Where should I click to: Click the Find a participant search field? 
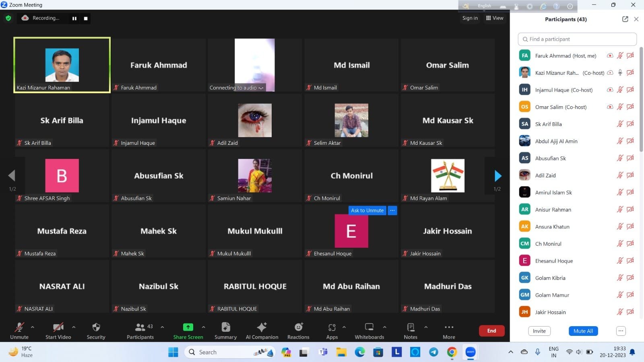[577, 39]
